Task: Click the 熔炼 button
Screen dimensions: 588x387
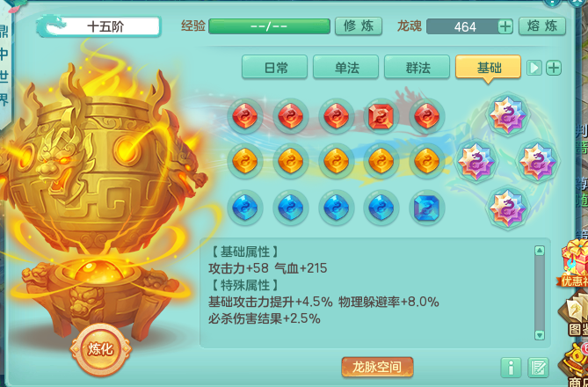Action: [542, 26]
